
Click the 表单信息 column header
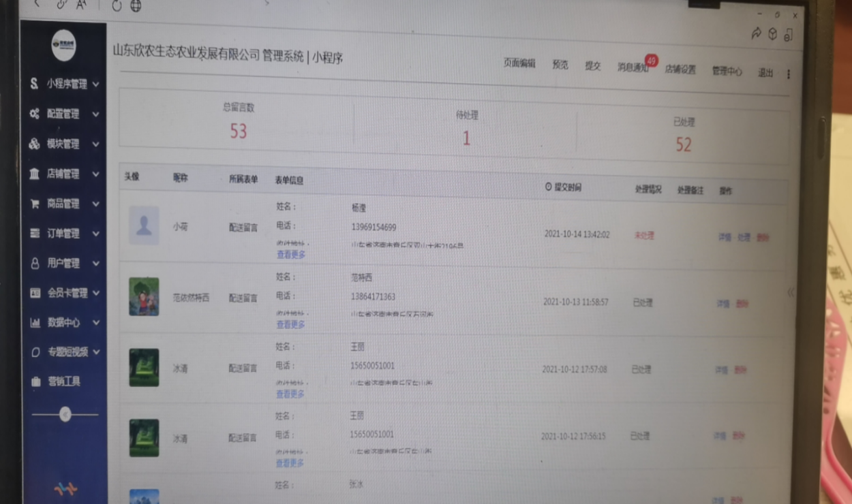(289, 180)
